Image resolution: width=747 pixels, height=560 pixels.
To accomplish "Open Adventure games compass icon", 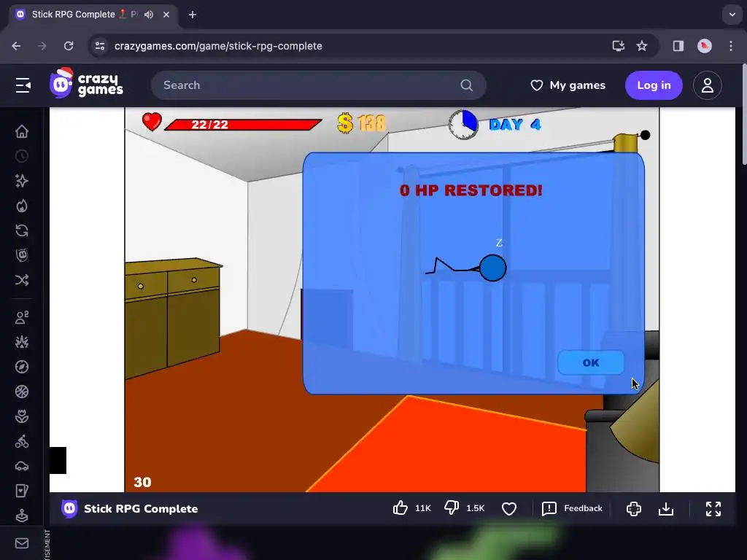I will 22,367.
